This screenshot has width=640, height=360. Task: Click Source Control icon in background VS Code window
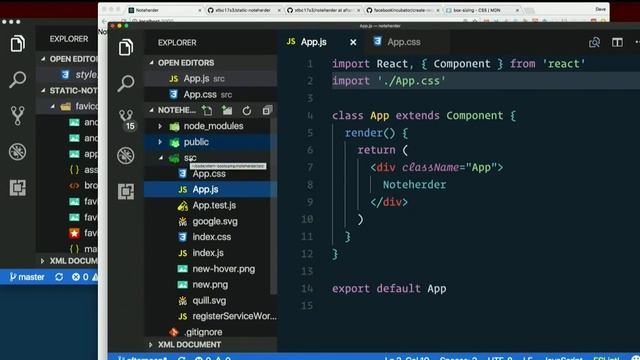(x=18, y=116)
